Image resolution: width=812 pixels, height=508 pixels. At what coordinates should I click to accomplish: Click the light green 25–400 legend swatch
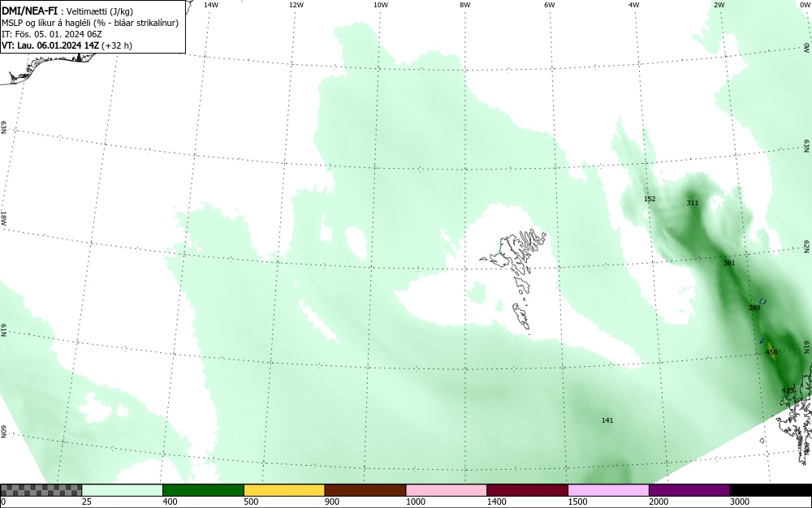123,490
